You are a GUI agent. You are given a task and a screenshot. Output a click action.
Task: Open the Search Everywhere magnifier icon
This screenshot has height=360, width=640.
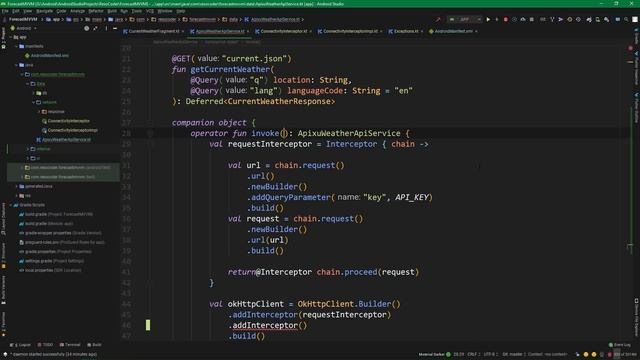pyautogui.click(x=626, y=19)
